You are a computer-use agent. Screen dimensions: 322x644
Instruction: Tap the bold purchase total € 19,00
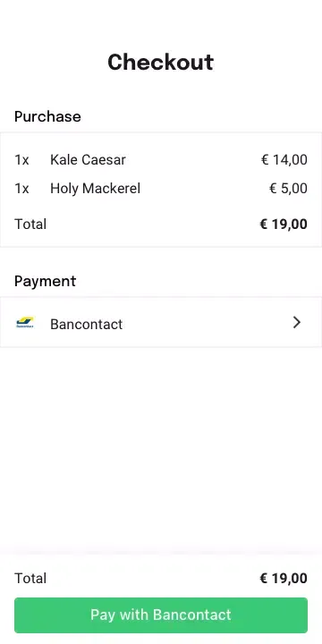tap(284, 225)
